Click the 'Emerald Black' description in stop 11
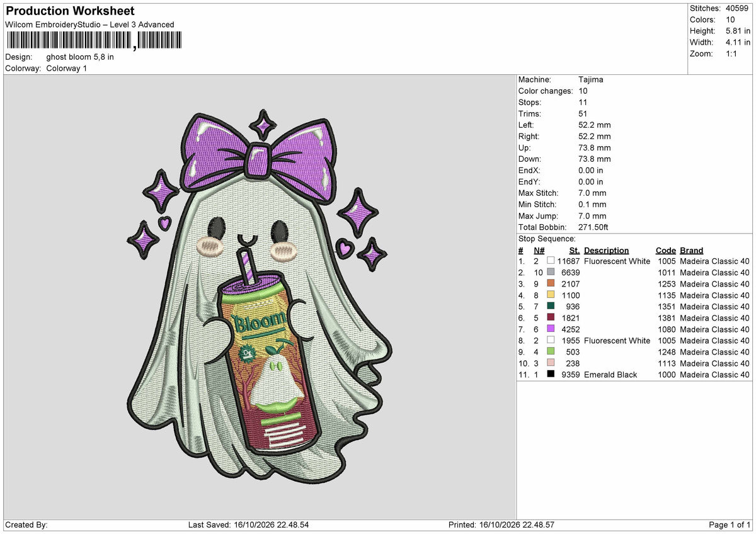The width and height of the screenshot is (756, 534). [610, 374]
